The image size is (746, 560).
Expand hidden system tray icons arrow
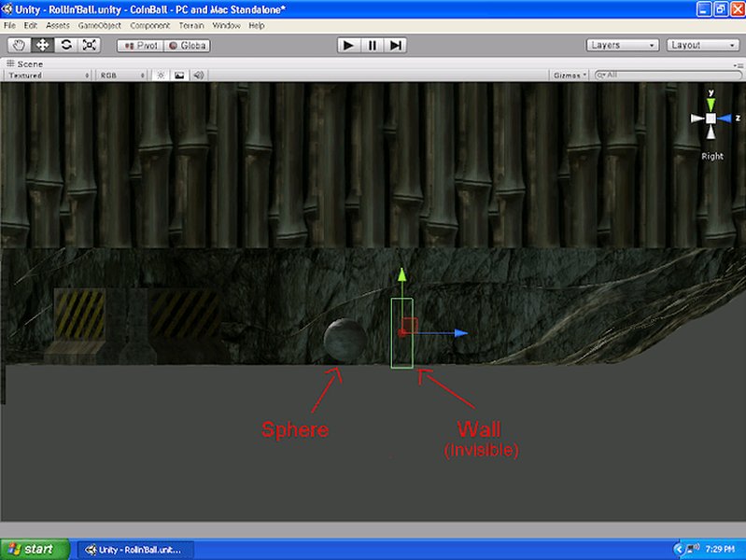(x=678, y=550)
